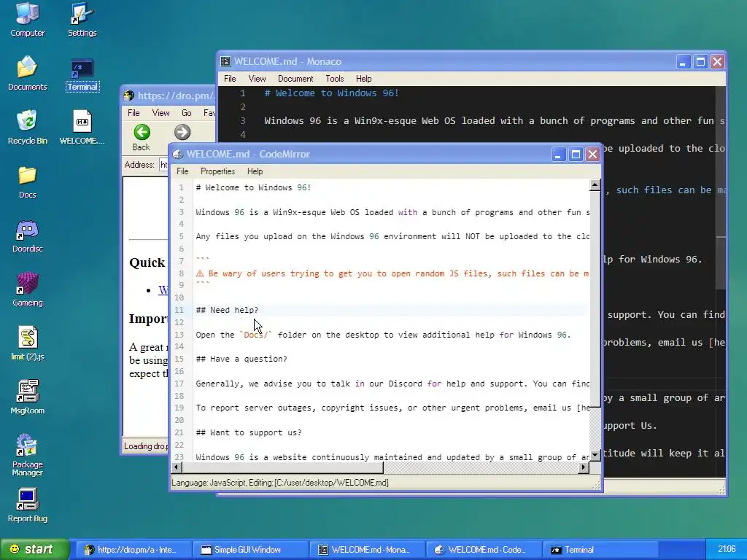Screen dimensions: 747x560
Task: Click line number 13 in CodeMirror gutter
Action: pyautogui.click(x=179, y=335)
